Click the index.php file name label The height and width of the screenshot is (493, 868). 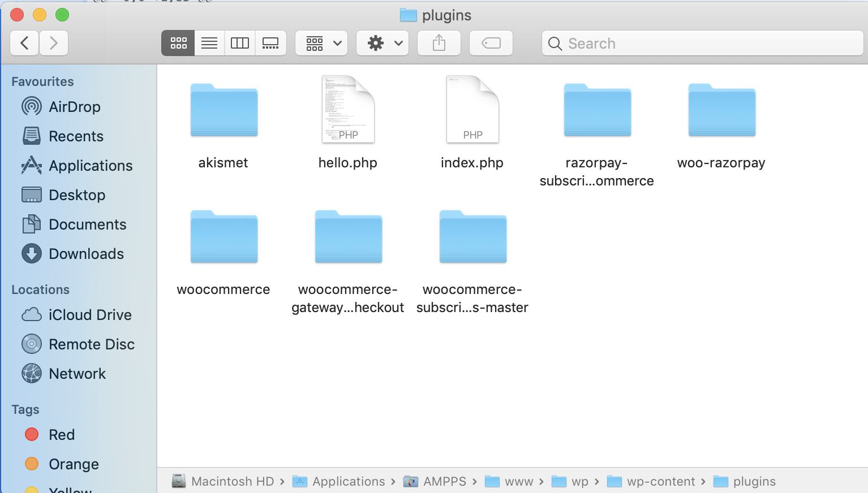point(472,163)
